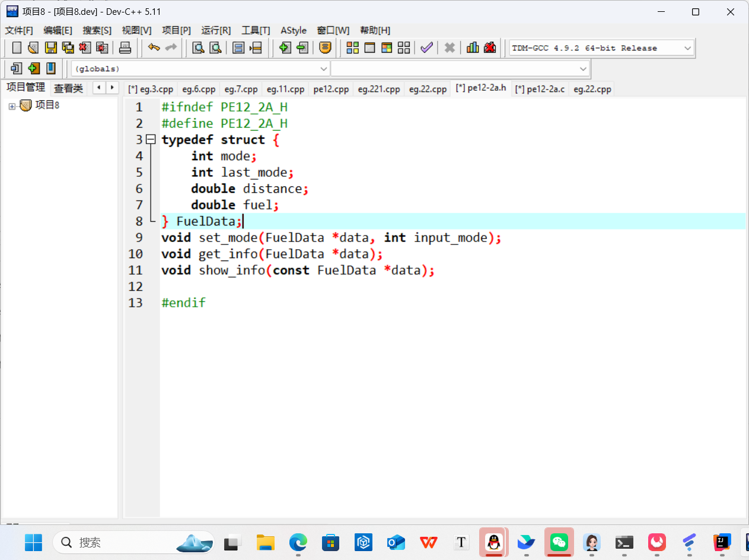
Task: Click the Remove from project icon
Action: pos(302,48)
